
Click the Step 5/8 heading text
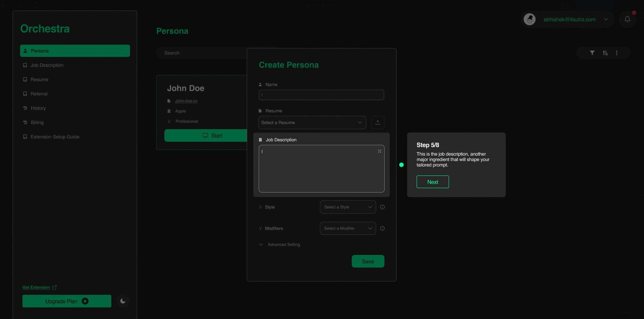(x=428, y=145)
